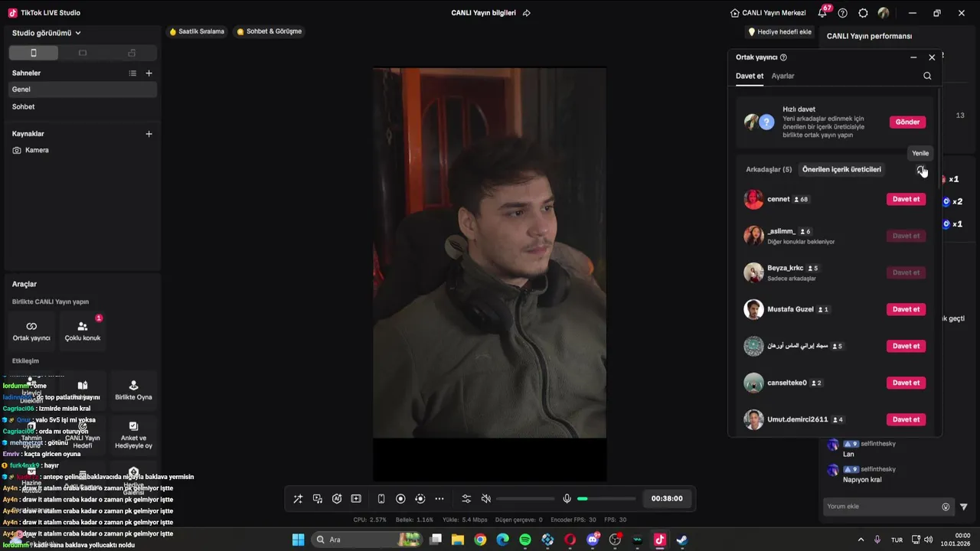Mute the microphone
The image size is (980, 551).
(567, 499)
